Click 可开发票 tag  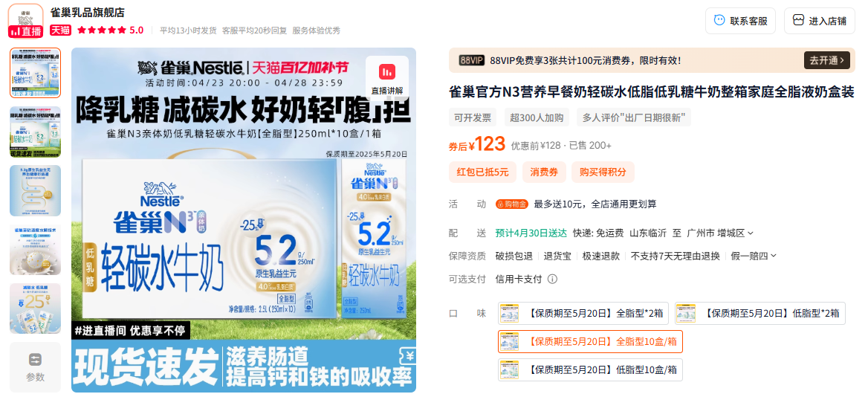472,117
